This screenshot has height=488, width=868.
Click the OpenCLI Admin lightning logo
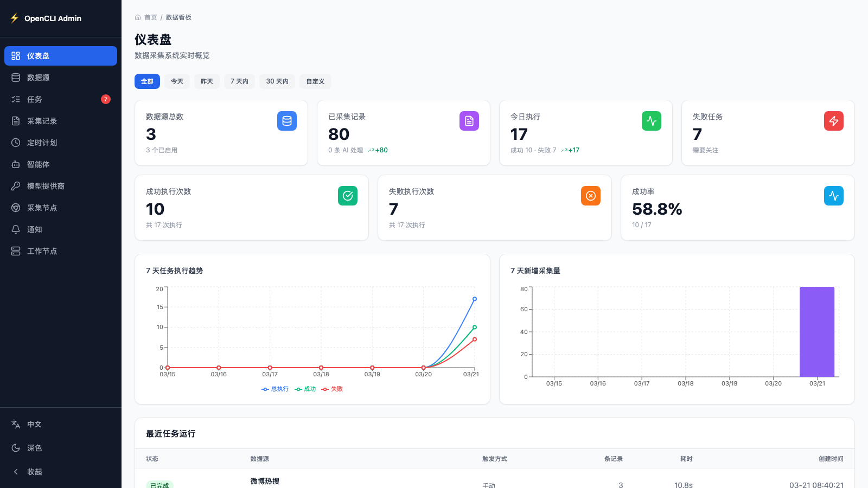14,18
